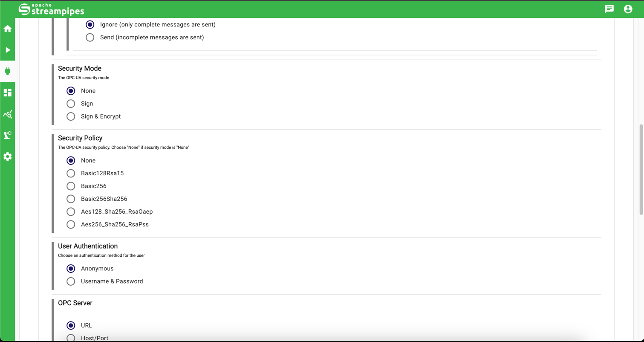Open the notifications message icon
This screenshot has height=342, width=644.
point(609,9)
